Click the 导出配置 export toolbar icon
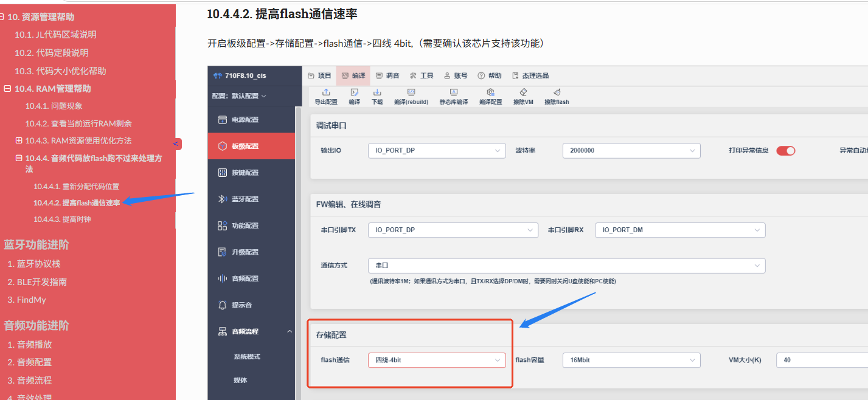This screenshot has width=868, height=400. [x=326, y=92]
